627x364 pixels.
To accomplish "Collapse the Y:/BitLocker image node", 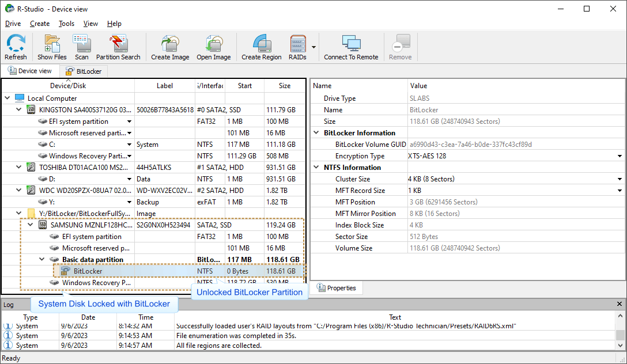I will coord(19,213).
